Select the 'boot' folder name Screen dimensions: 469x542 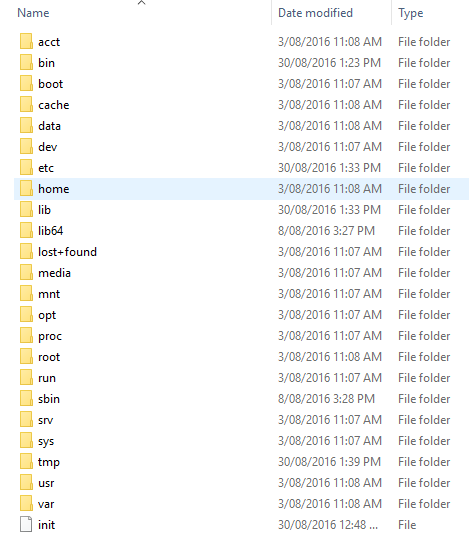[x=50, y=84]
